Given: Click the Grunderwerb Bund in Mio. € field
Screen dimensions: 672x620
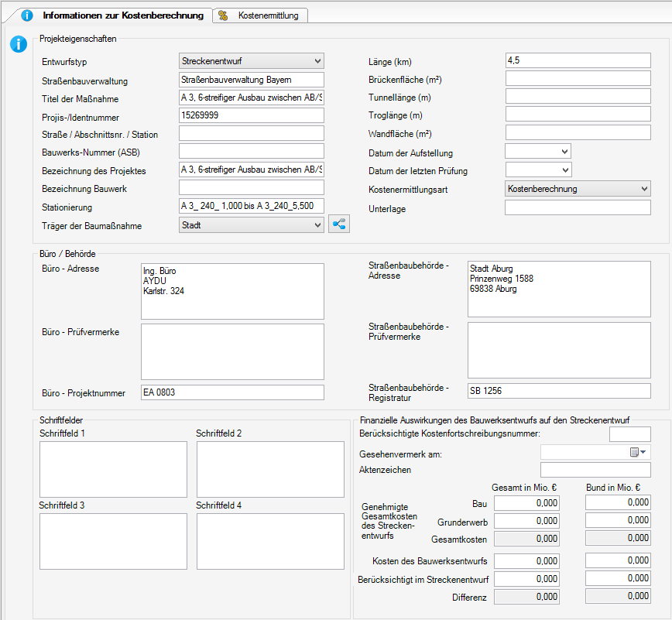Looking at the screenshot, I should (x=618, y=520).
